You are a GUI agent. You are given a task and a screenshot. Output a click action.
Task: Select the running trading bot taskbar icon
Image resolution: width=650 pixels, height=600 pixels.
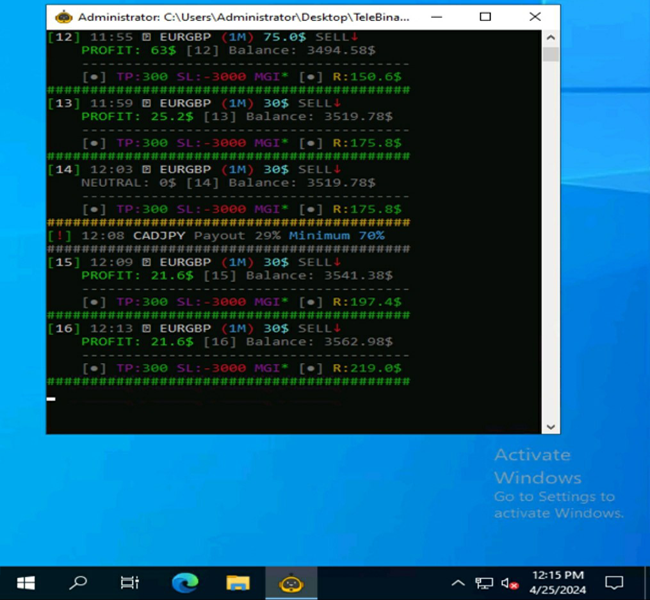click(x=291, y=582)
